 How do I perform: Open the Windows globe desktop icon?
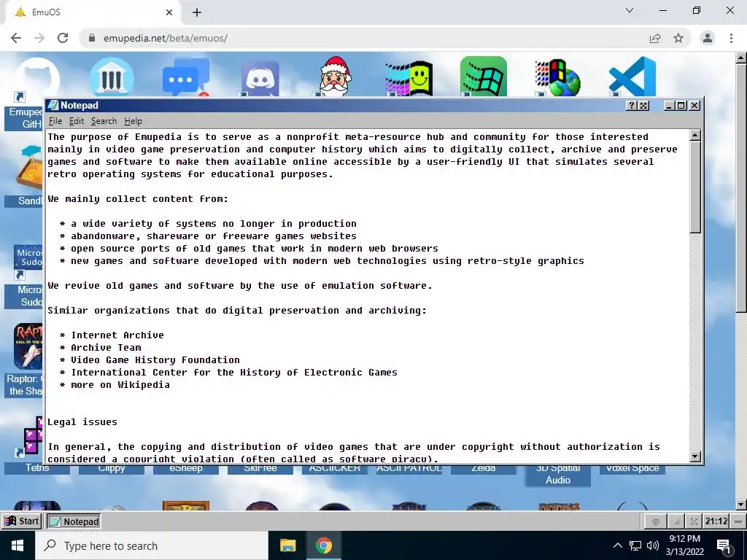point(558,77)
